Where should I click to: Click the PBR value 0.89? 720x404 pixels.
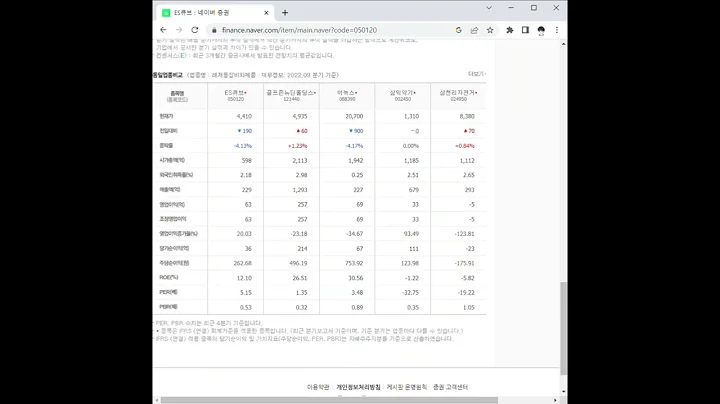pos(357,307)
